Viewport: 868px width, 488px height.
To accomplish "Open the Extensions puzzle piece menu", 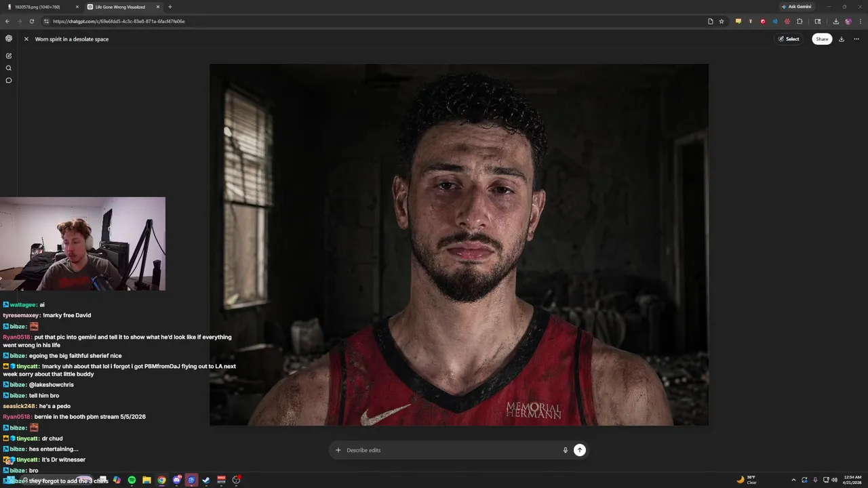I will 800,21.
